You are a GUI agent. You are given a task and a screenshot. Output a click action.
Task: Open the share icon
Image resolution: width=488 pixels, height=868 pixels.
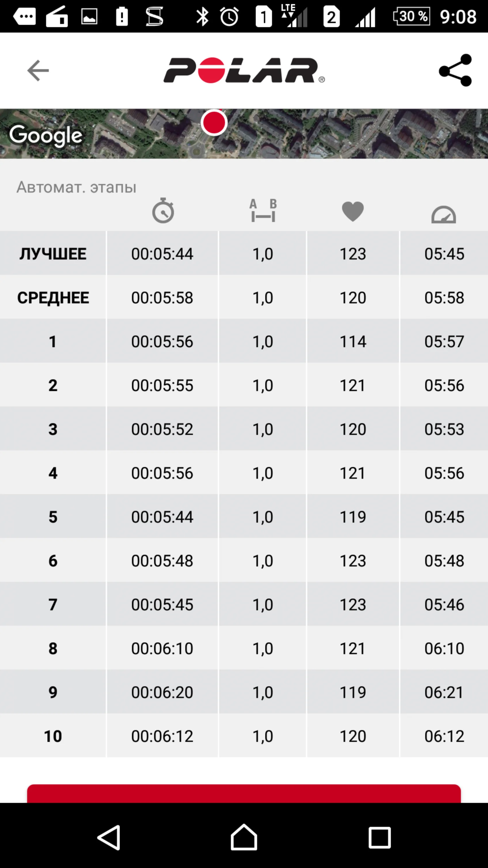455,70
